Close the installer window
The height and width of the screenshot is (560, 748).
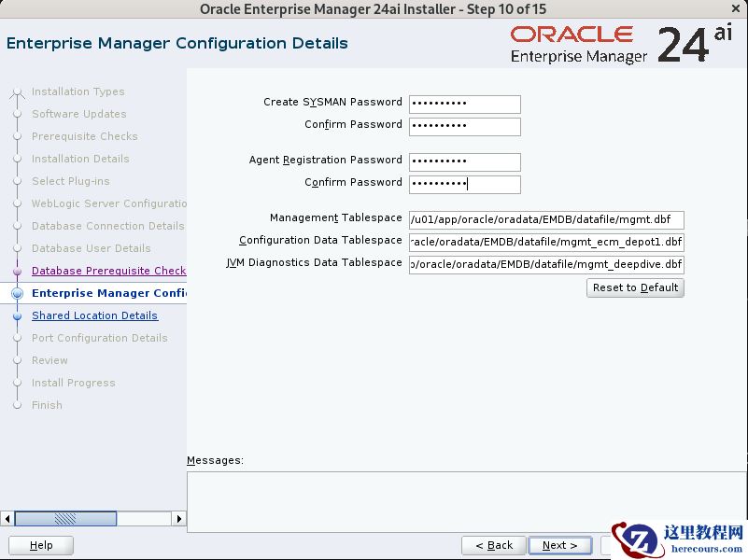tap(736, 8)
